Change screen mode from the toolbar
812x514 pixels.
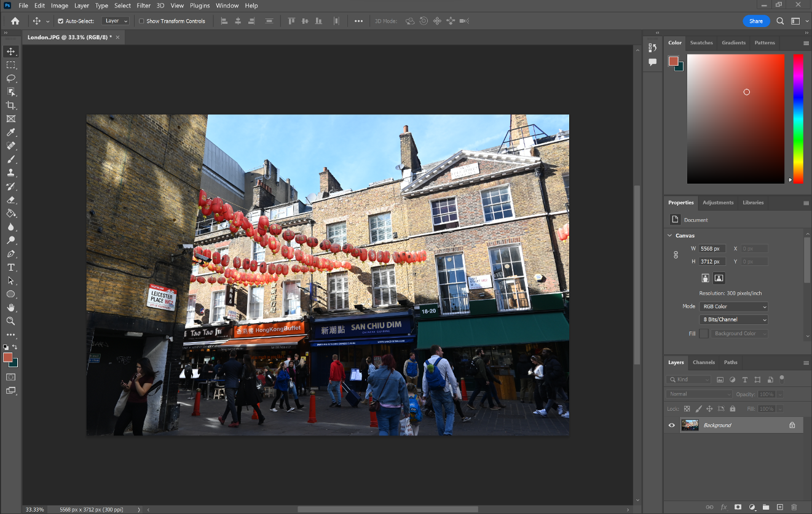[x=11, y=391]
